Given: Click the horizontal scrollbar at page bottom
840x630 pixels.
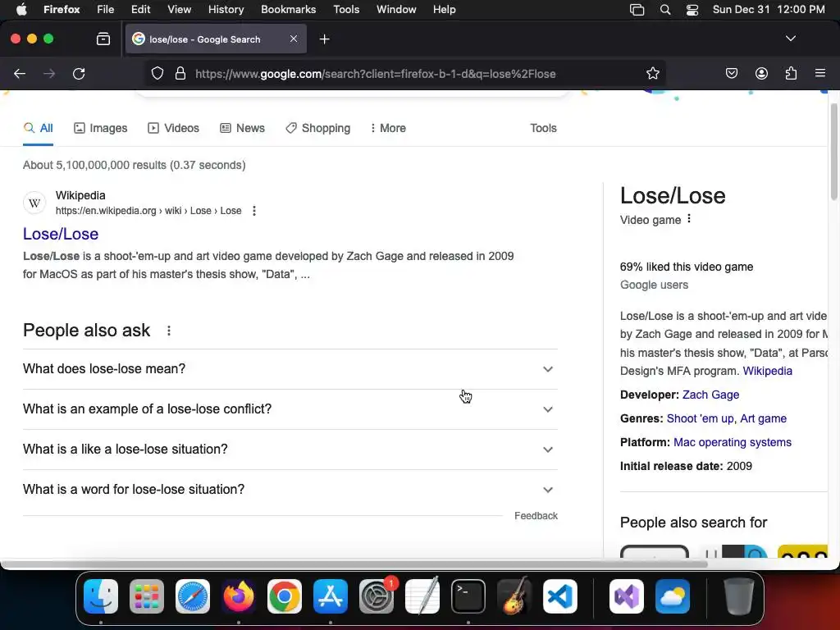Looking at the screenshot, I should tap(354, 564).
